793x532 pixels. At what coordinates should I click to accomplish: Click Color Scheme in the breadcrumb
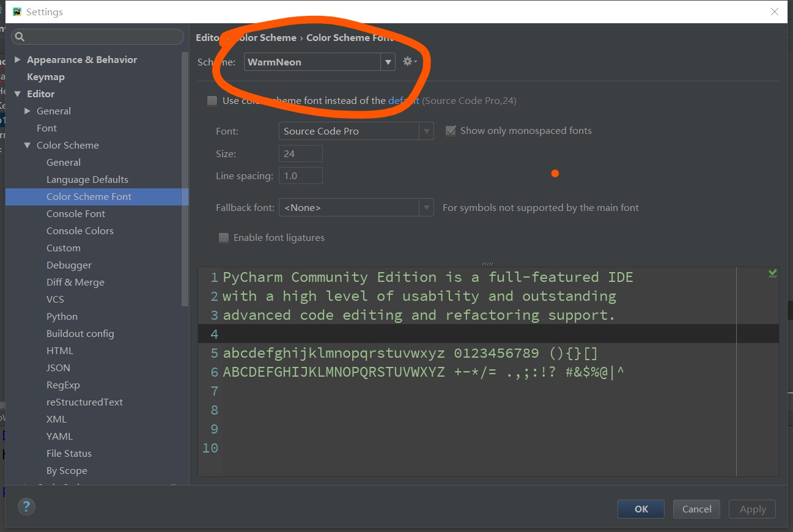[x=263, y=37]
